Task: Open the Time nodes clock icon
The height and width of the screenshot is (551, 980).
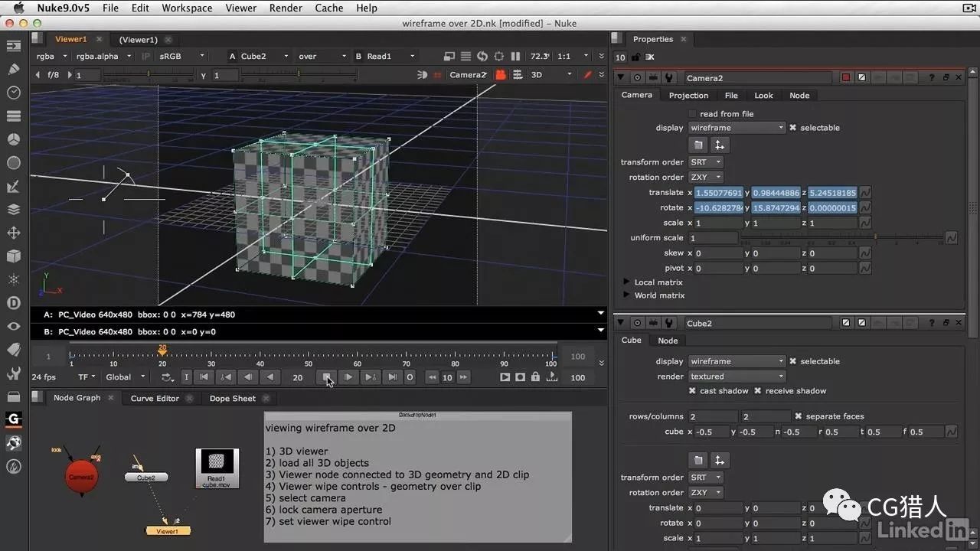Action: tap(13, 93)
